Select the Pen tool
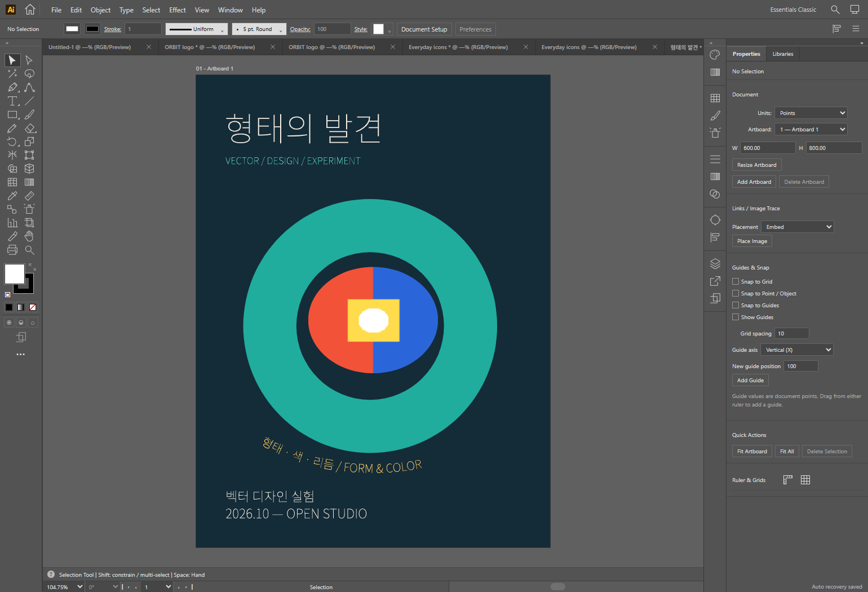This screenshot has width=868, height=592. click(x=12, y=87)
